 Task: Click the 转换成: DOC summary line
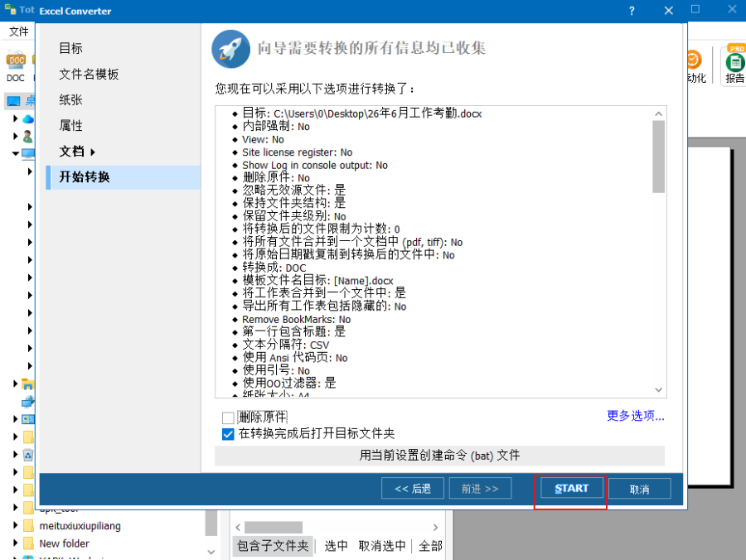pyautogui.click(x=274, y=268)
